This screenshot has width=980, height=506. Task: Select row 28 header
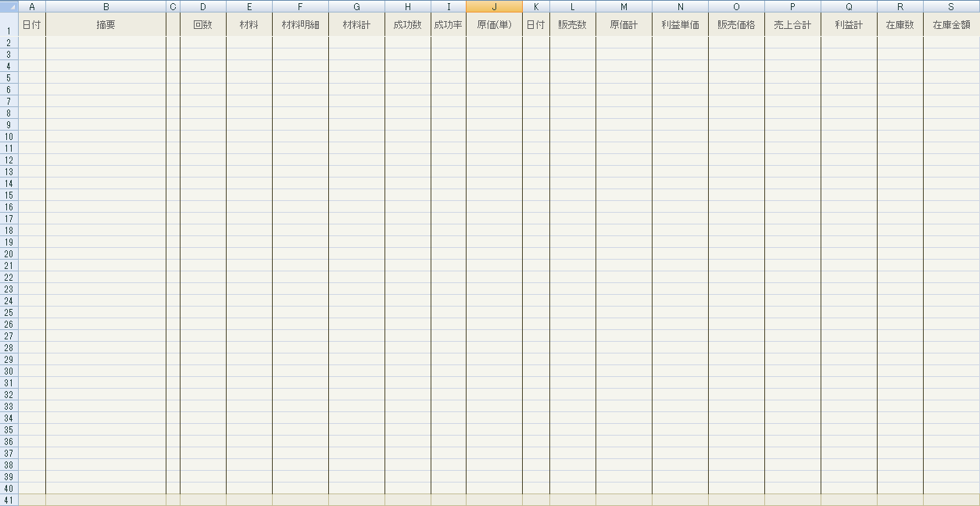9,347
